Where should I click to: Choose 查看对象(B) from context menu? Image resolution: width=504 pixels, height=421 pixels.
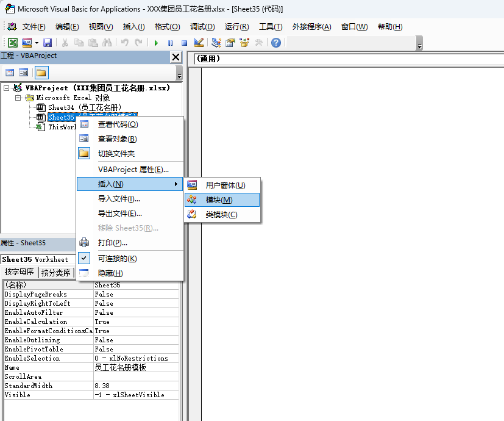pos(130,139)
